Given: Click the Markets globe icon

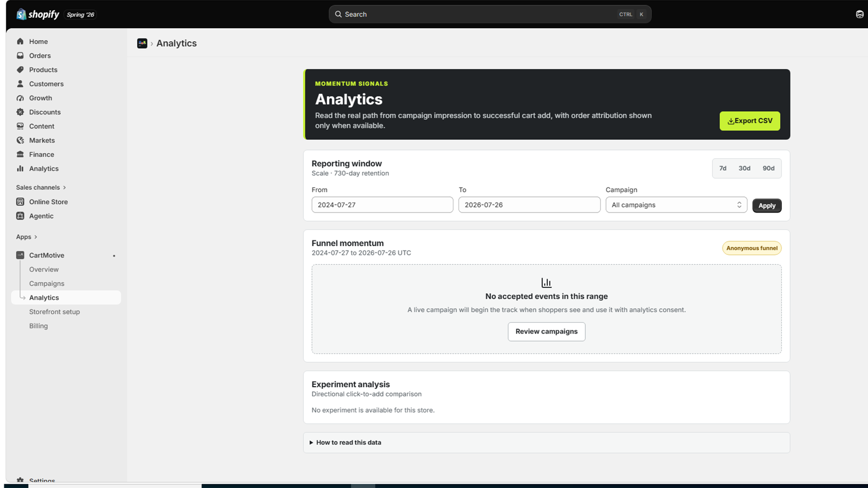Looking at the screenshot, I should point(20,140).
